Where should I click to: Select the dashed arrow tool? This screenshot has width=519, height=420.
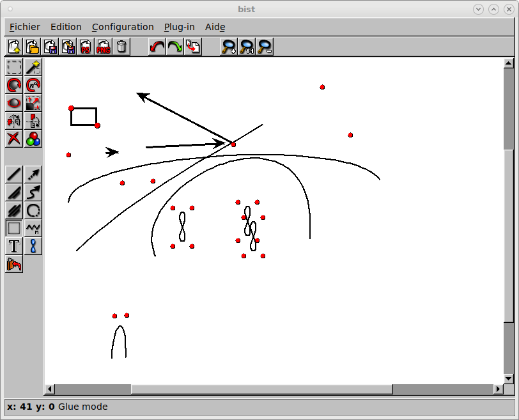(33, 175)
